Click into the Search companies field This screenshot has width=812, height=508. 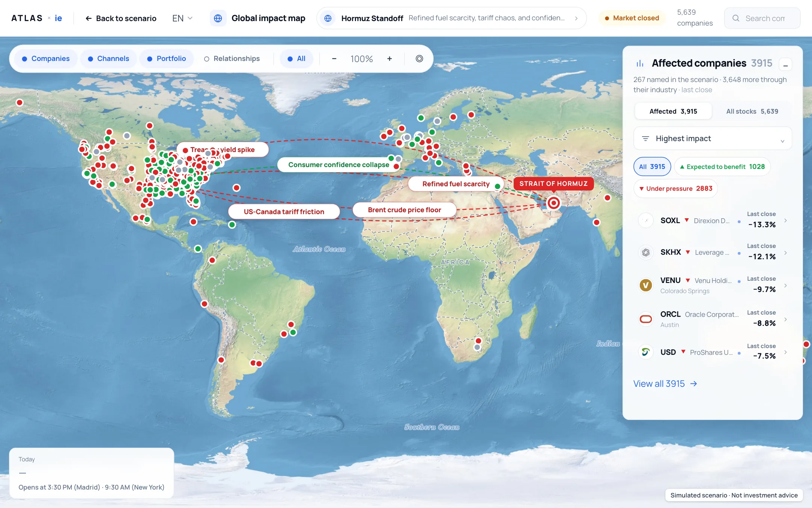click(x=762, y=18)
